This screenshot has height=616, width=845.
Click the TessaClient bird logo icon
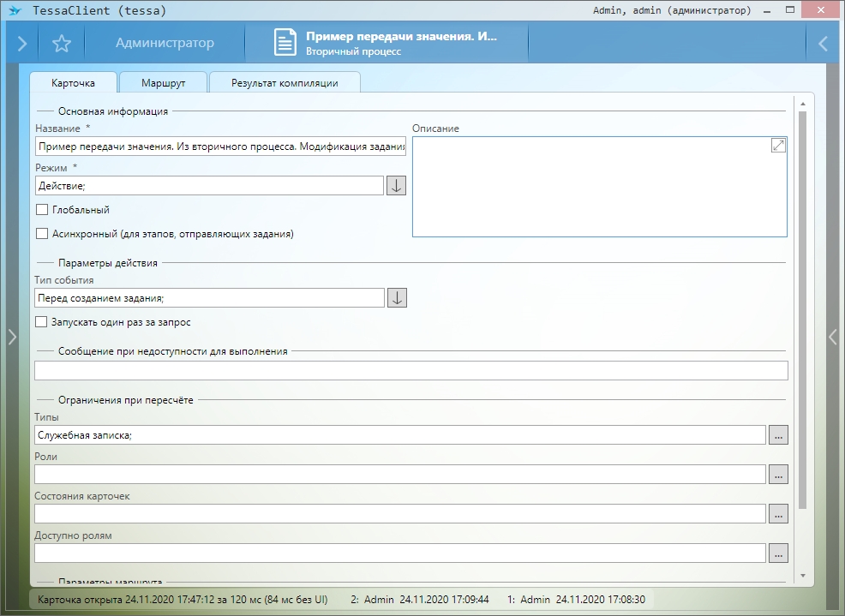[x=15, y=11]
